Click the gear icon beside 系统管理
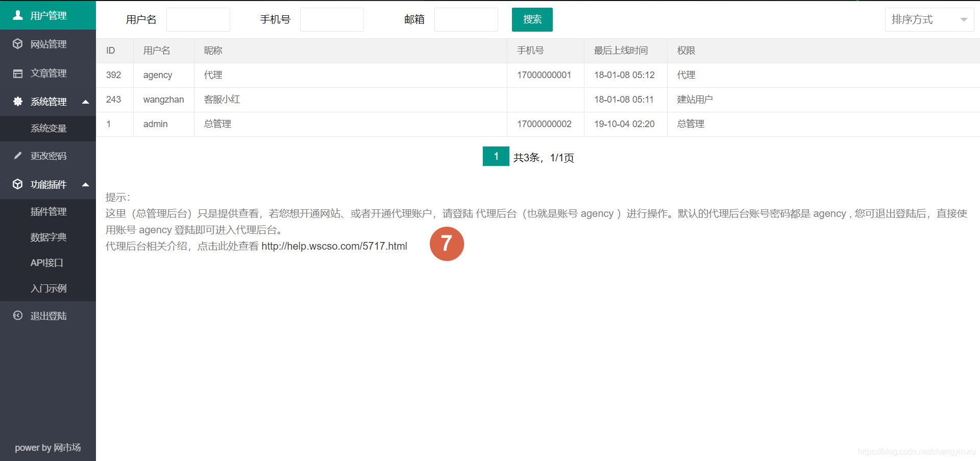Screen dimensions: 980x461 point(18,102)
